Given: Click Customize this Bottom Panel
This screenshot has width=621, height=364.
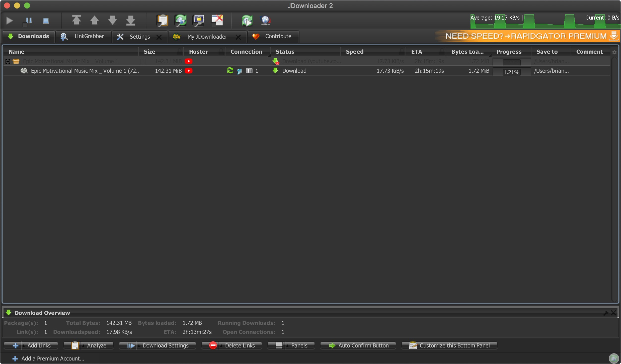Looking at the screenshot, I should pyautogui.click(x=449, y=345).
